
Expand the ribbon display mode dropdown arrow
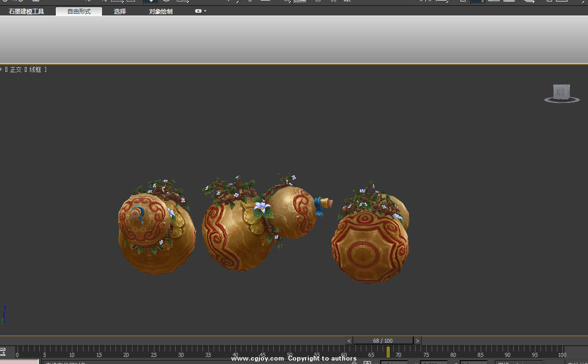[x=205, y=11]
